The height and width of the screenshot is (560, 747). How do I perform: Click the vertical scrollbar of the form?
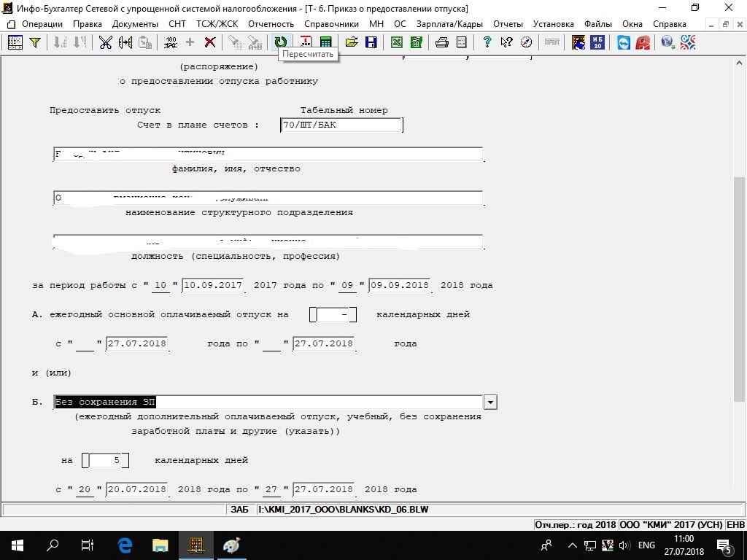tap(739, 292)
